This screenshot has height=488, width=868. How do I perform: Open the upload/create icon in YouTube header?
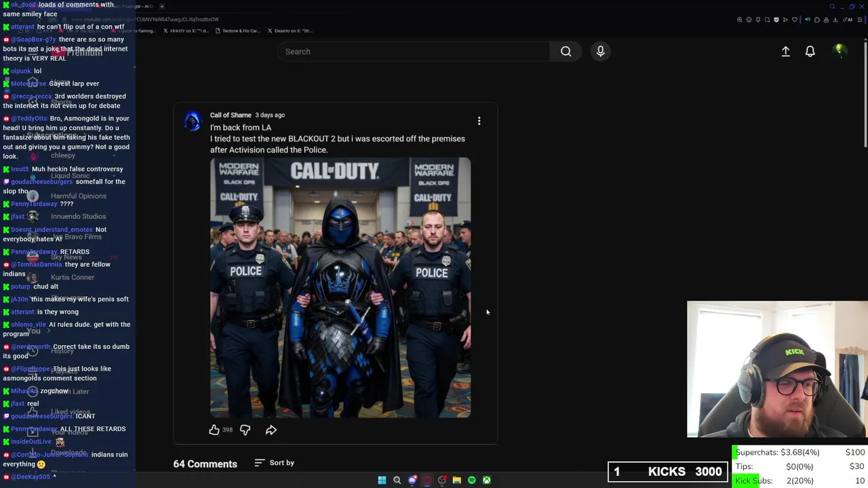click(785, 52)
